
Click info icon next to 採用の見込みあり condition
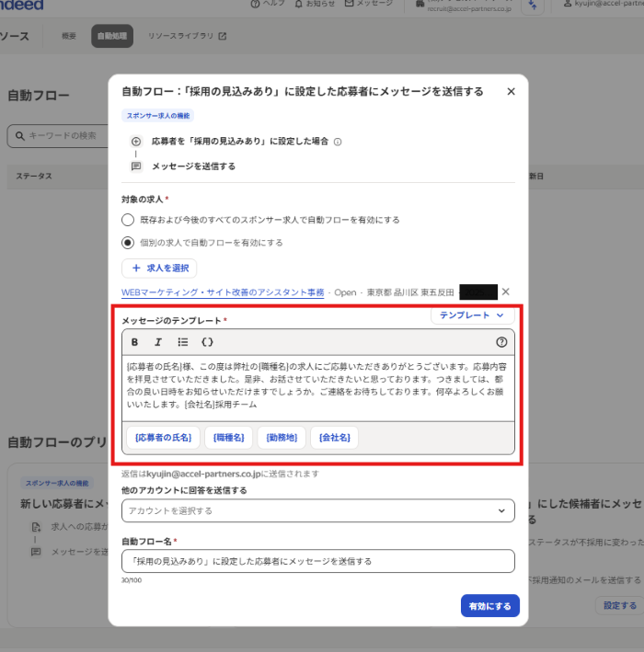pos(339,143)
